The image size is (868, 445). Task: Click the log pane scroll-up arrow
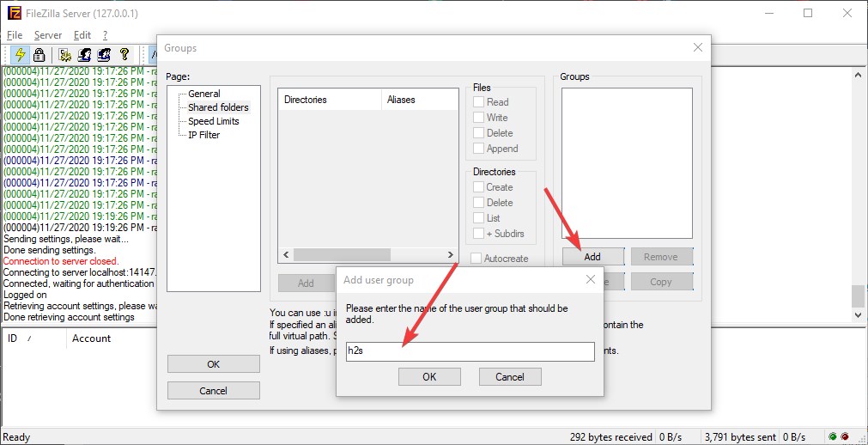858,75
